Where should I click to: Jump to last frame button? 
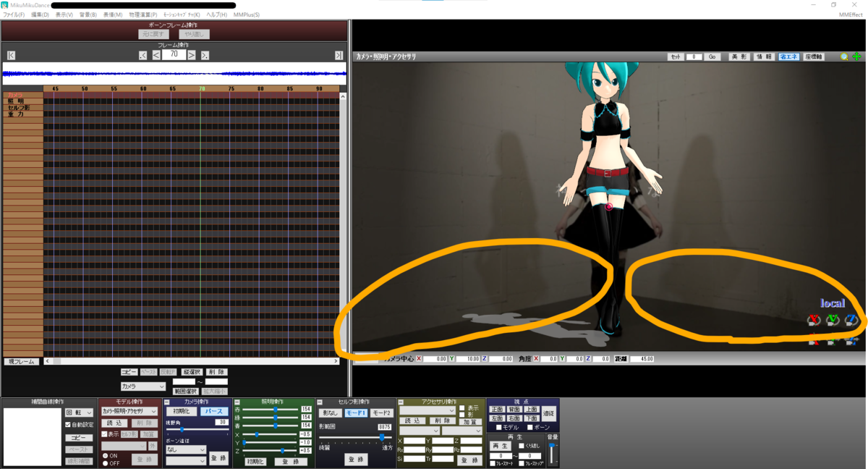tap(339, 55)
